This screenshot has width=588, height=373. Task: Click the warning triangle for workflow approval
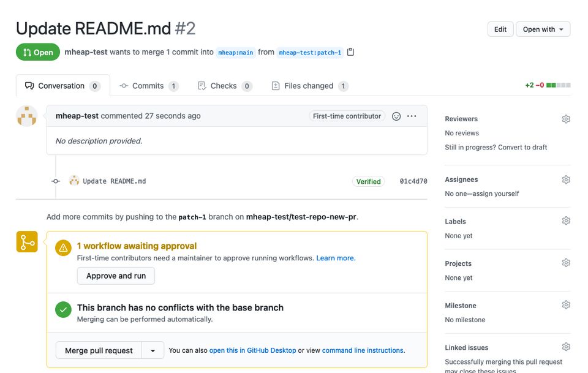(x=63, y=248)
